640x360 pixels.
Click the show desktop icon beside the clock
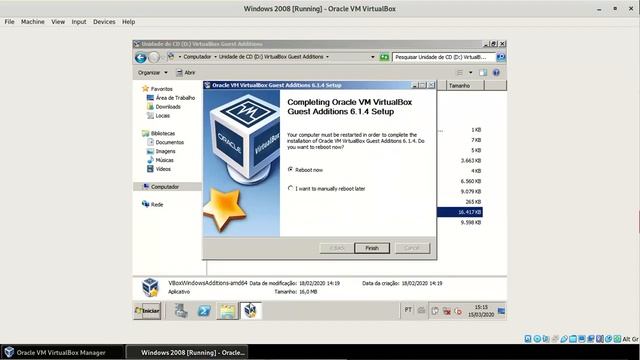(x=501, y=311)
